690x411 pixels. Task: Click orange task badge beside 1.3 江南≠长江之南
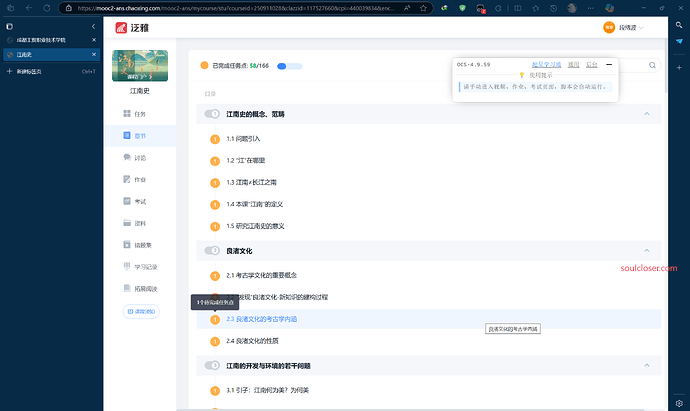pyautogui.click(x=215, y=183)
